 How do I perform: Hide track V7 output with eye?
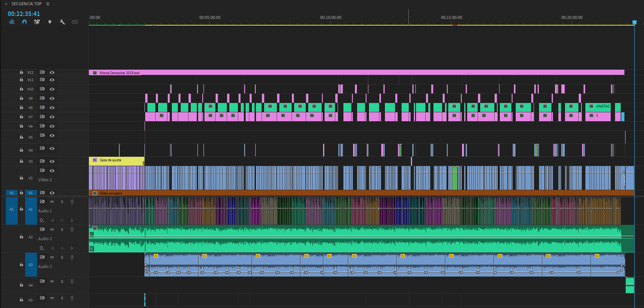tap(53, 116)
